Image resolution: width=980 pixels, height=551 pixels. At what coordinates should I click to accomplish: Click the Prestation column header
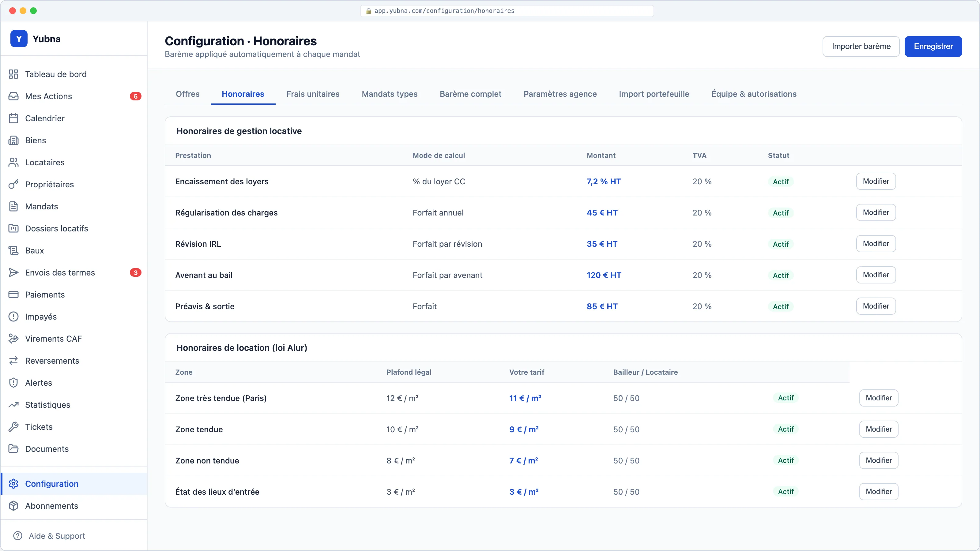tap(193, 156)
